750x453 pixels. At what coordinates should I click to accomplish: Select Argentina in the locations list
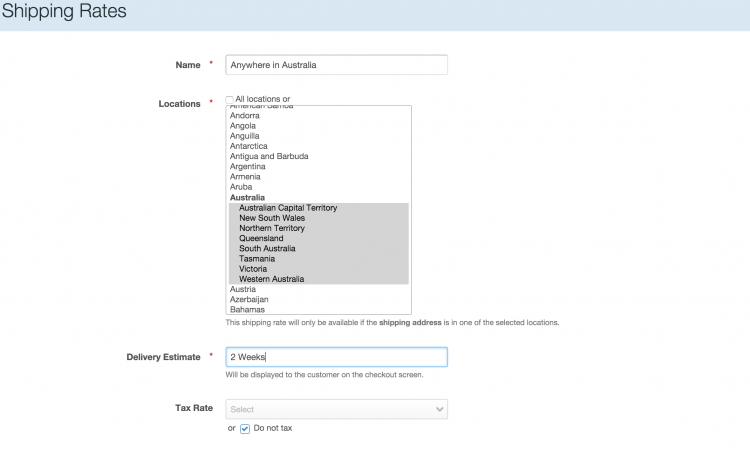click(319, 166)
